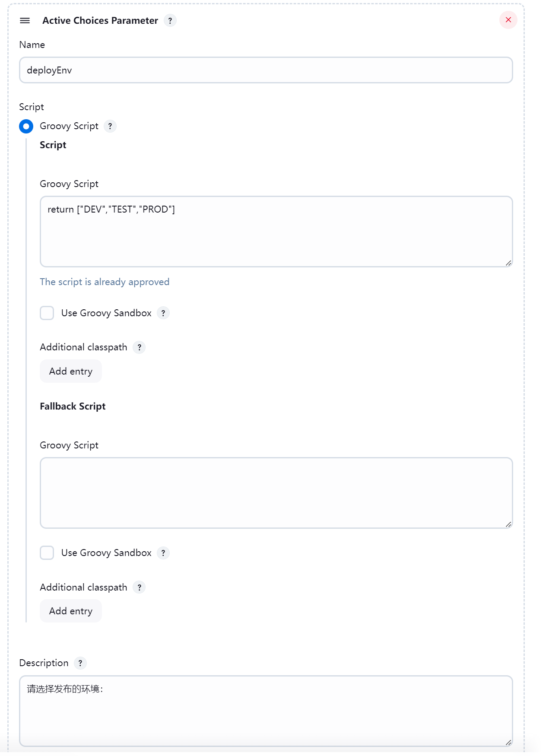Click the Description textarea with Chinese text
This screenshot has width=549, height=756.
(x=266, y=711)
